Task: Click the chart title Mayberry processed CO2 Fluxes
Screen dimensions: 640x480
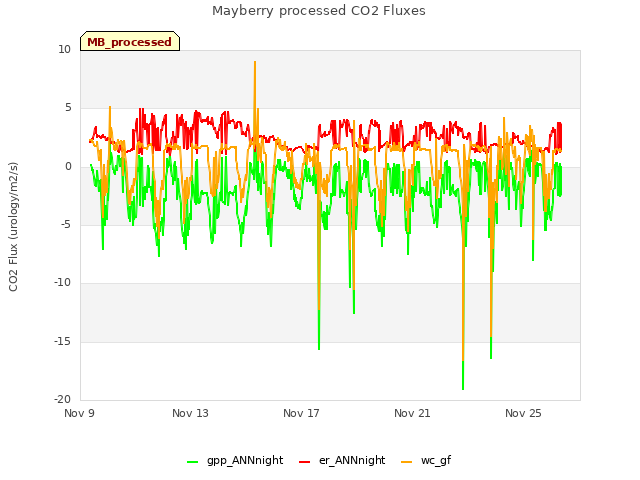Action: click(x=319, y=11)
